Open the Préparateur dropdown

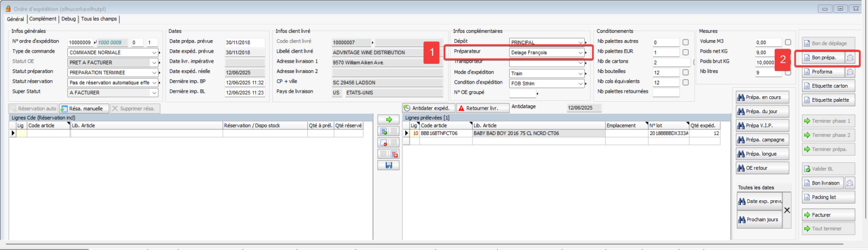click(580, 53)
